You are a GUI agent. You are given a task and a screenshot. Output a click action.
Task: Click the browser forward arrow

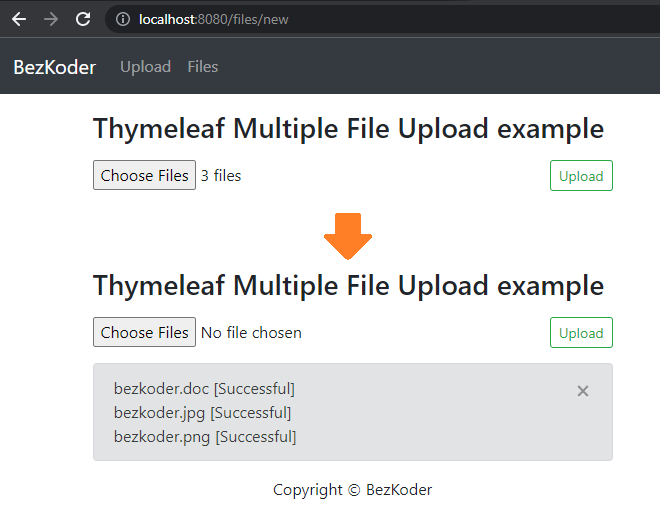click(51, 19)
